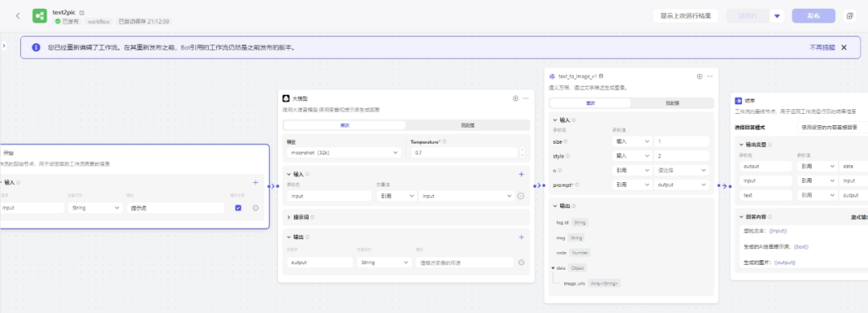Show the Temperature info tooltip
The image size is (868, 313).
[444, 141]
